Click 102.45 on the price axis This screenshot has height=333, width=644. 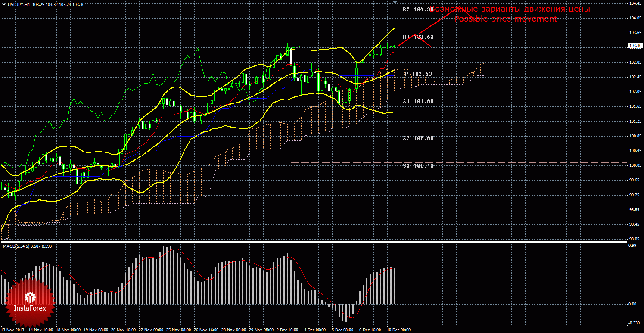pyautogui.click(x=635, y=77)
